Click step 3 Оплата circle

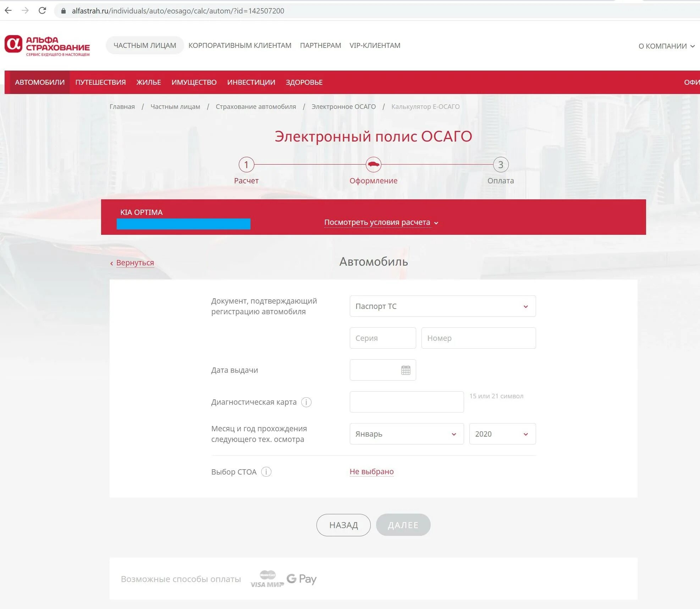pyautogui.click(x=501, y=165)
